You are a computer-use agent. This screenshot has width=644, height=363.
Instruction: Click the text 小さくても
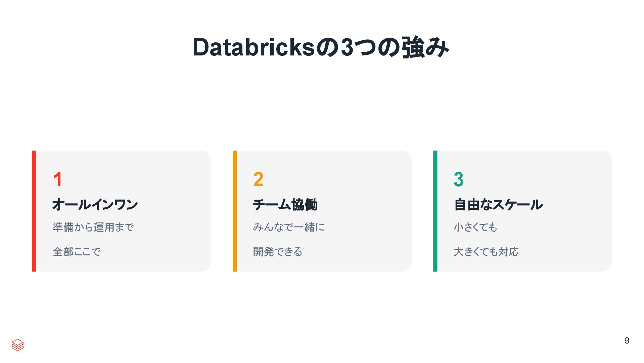pos(475,227)
